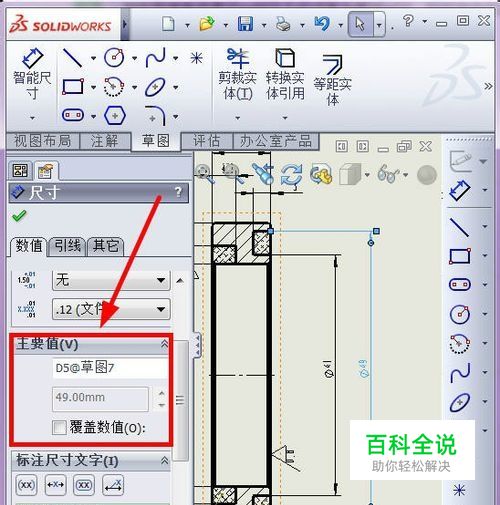
Task: Choose the Line sketch tool in ribbon
Action: 73,58
